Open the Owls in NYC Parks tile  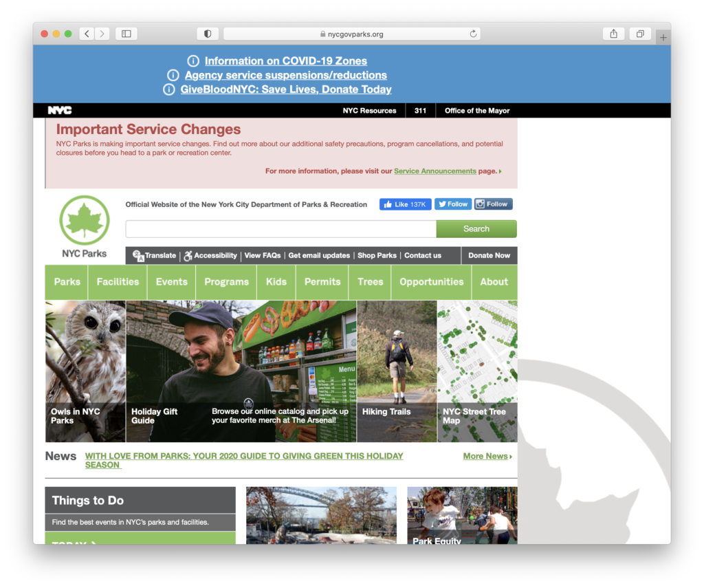click(x=85, y=371)
